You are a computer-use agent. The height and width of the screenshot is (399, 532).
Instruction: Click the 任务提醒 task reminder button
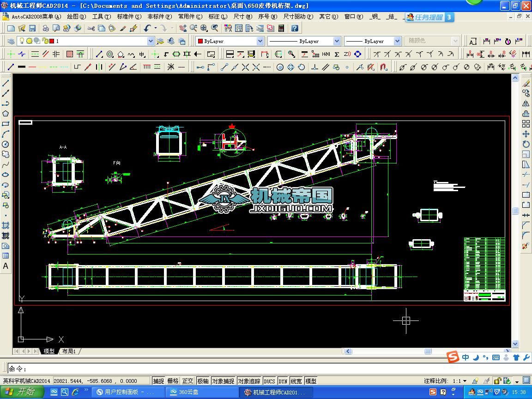point(429,17)
